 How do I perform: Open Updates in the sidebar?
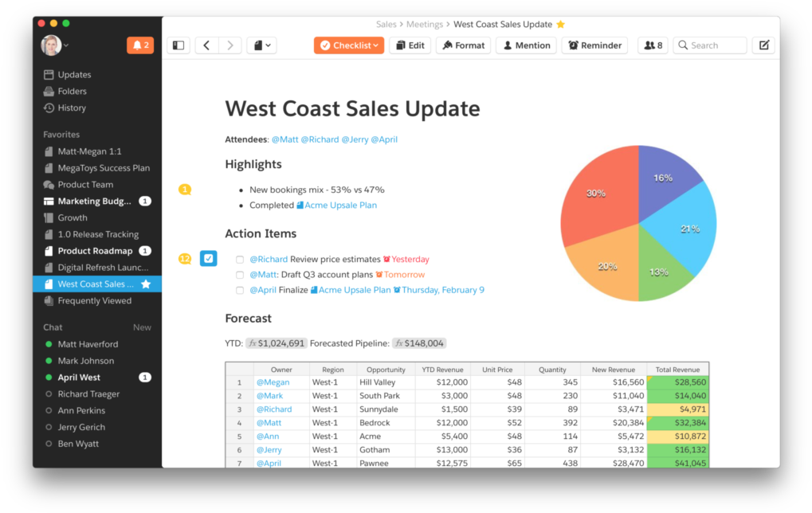point(74,75)
